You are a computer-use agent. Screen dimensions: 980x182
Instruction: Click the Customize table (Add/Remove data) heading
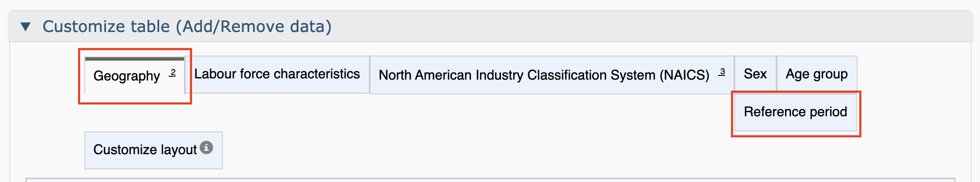pos(187,27)
